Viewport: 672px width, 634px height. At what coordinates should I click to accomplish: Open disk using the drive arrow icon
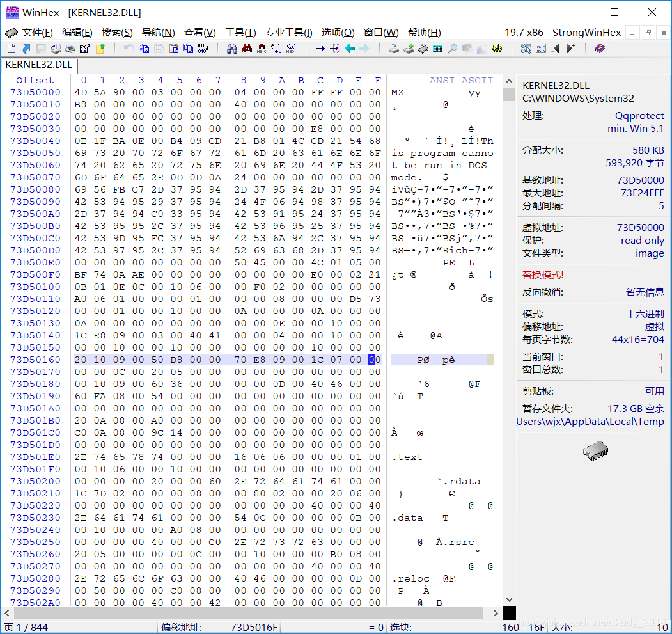coord(394,49)
